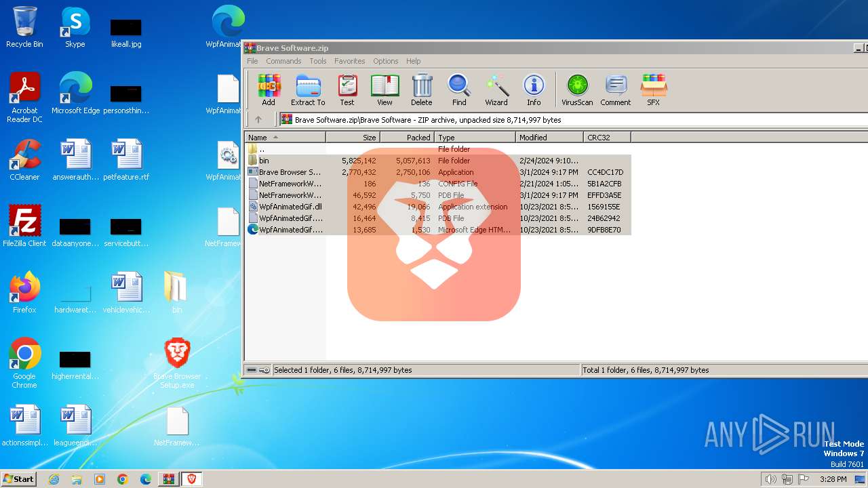Click the Edge taskbar icon
This screenshot has width=868, height=488.
[146, 479]
